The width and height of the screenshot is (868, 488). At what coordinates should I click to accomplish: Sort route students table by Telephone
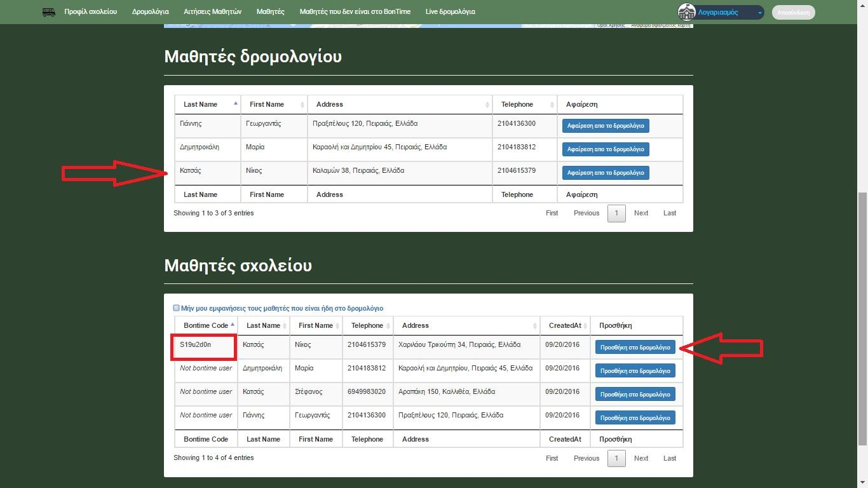(524, 104)
